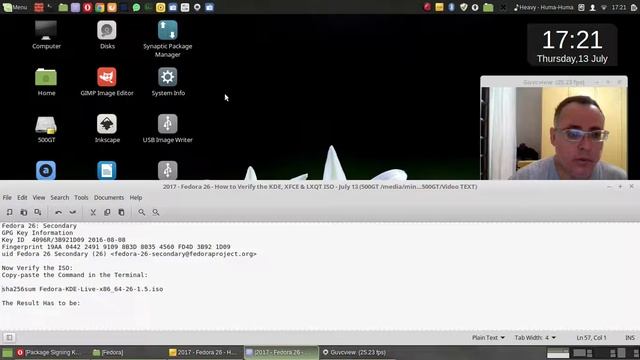The image size is (640, 360).
Task: Undo the last edit in toolbar
Action: tap(58, 212)
